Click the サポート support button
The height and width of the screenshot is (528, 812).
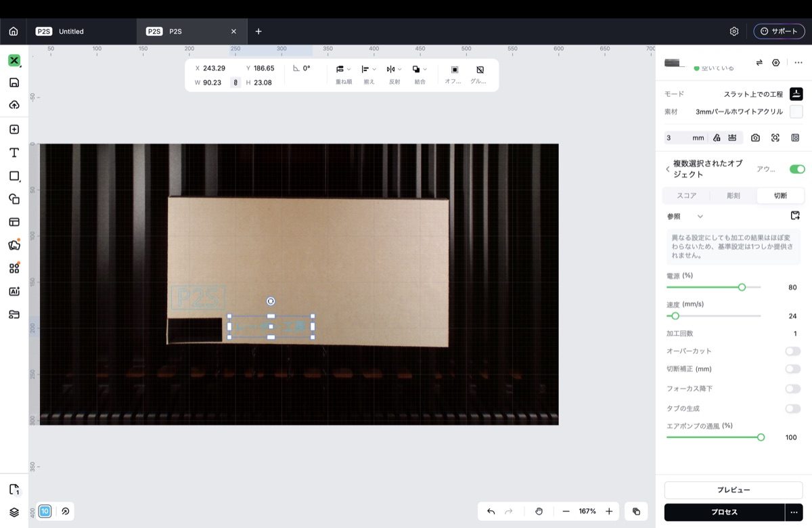pos(780,31)
